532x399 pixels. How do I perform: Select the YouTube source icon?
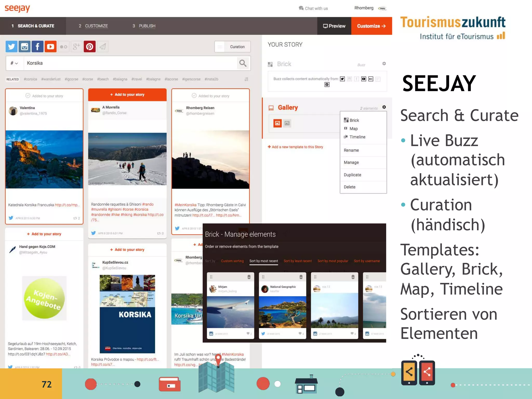click(50, 47)
